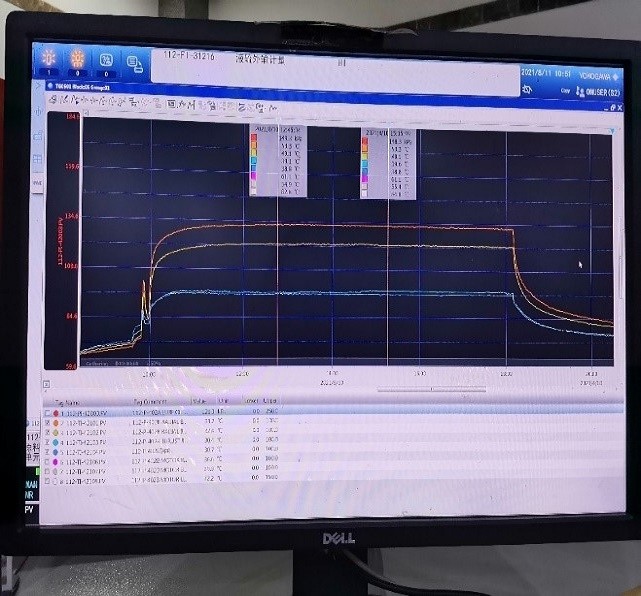
Task: Click the grid icon in left sidebar
Action: pos(38,159)
